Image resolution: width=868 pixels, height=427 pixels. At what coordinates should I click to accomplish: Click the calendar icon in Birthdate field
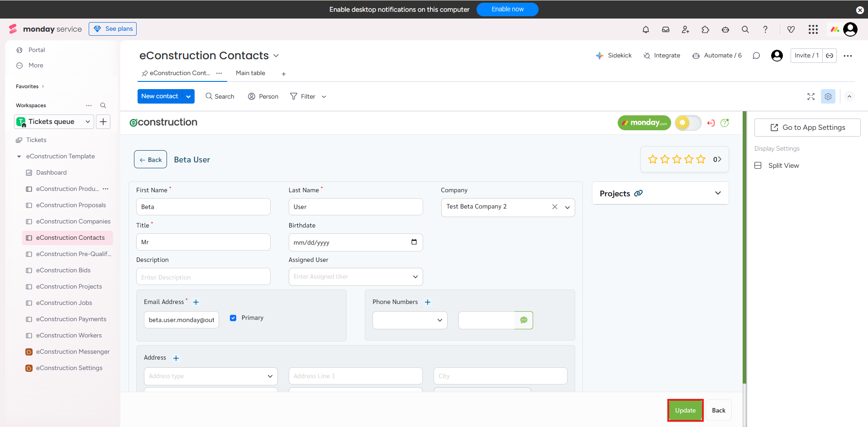(x=414, y=242)
